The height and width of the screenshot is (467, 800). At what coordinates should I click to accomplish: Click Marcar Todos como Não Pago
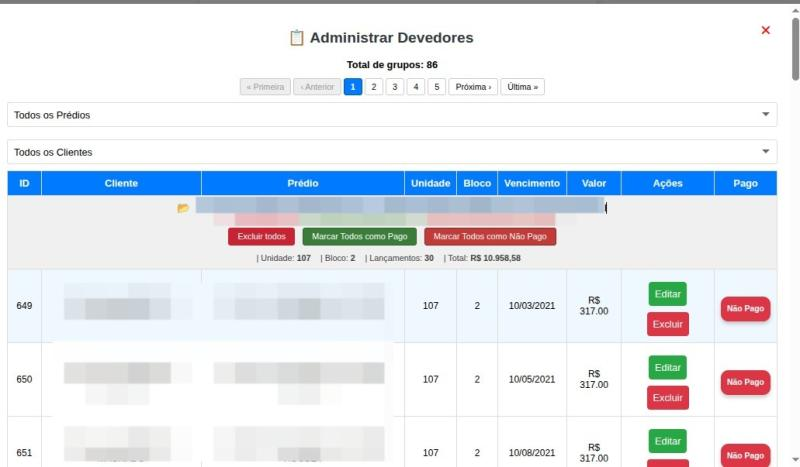[490, 236]
